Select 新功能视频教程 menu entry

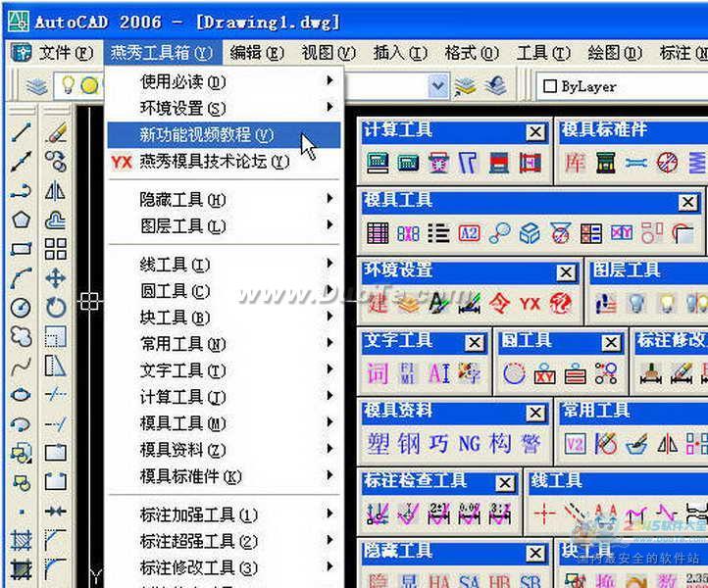[x=206, y=134]
